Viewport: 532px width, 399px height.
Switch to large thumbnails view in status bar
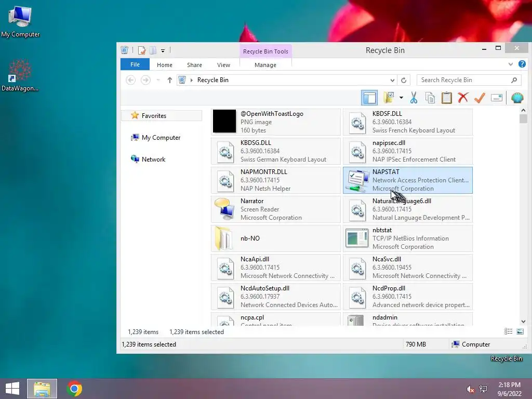(x=520, y=331)
